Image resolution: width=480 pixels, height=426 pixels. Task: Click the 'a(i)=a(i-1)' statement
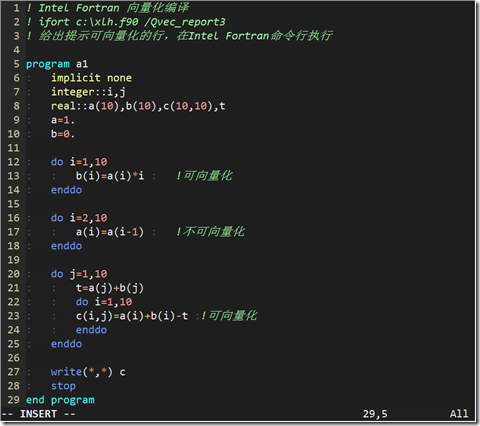(110, 232)
